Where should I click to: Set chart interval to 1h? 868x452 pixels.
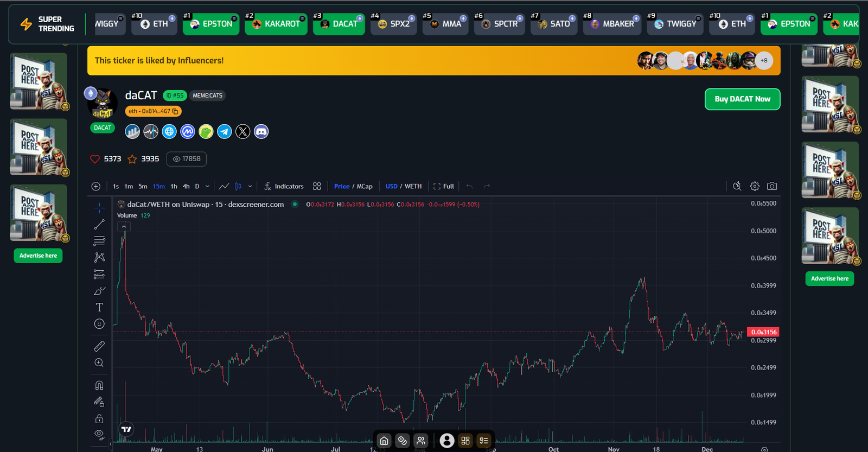(174, 186)
